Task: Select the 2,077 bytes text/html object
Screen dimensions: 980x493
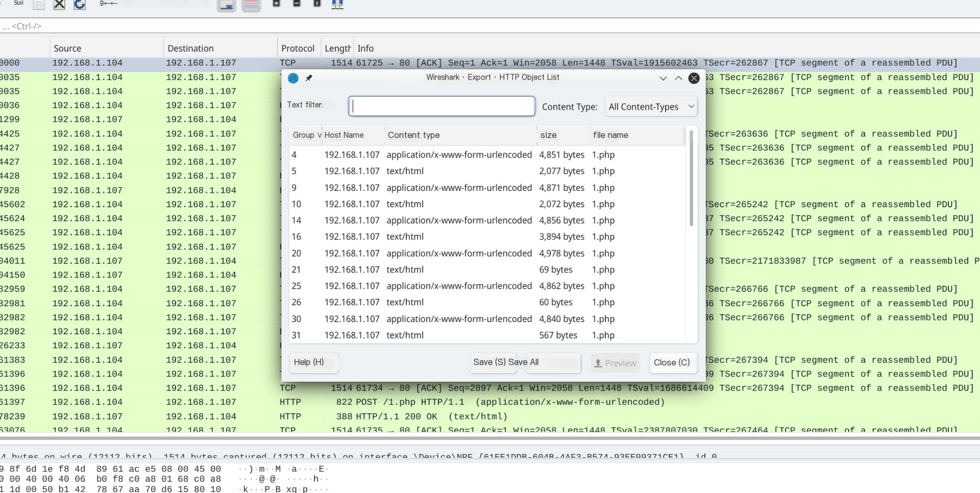Action: pos(487,171)
